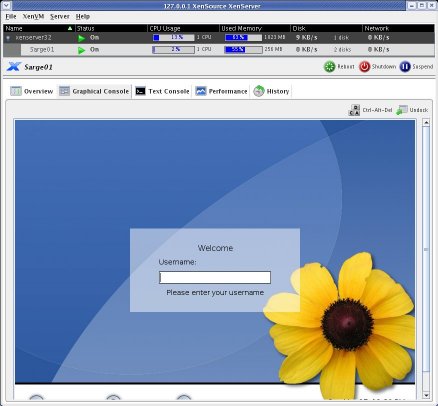This screenshot has width=438, height=406.
Task: Click the Status column header
Action: tap(111, 28)
